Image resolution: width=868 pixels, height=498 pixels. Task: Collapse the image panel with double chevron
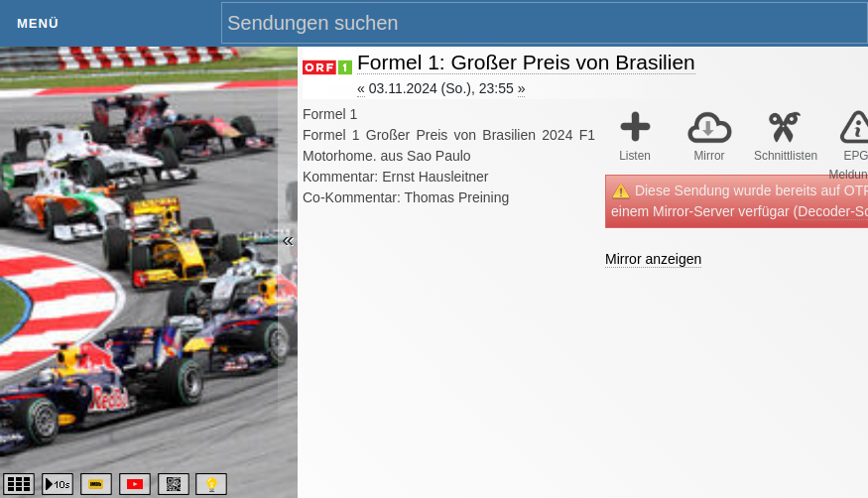pyautogui.click(x=288, y=241)
